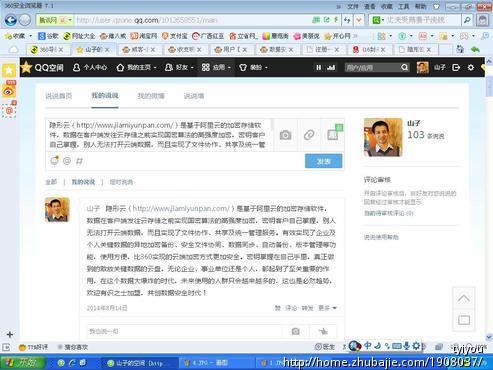The width and height of the screenshot is (493, 370).
Task: Select the 山子的 browser tab
Action: (x=93, y=50)
